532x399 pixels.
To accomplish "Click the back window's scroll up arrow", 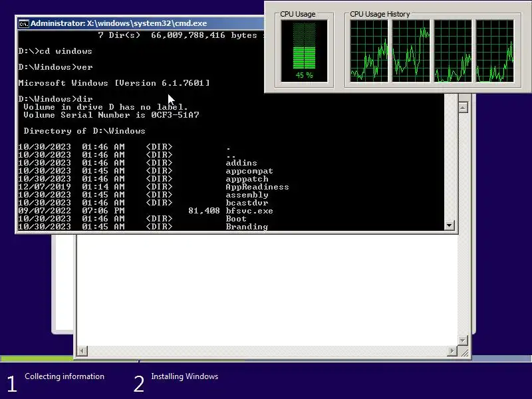I will click(x=463, y=108).
